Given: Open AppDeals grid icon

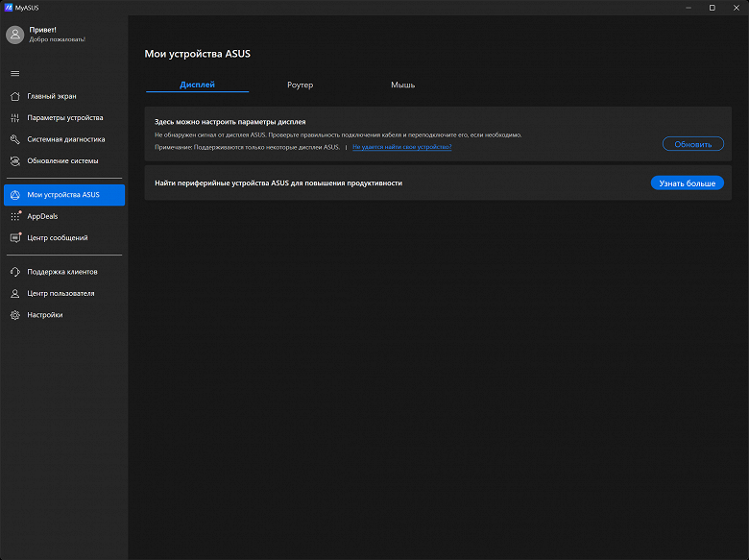Looking at the screenshot, I should [x=14, y=216].
